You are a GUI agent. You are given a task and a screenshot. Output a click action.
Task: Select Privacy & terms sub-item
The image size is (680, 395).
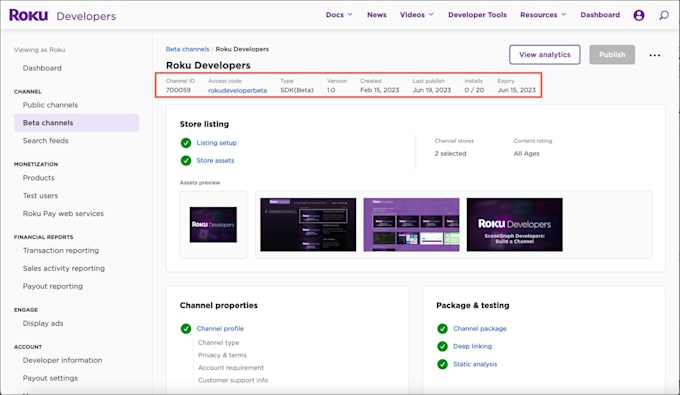[222, 355]
